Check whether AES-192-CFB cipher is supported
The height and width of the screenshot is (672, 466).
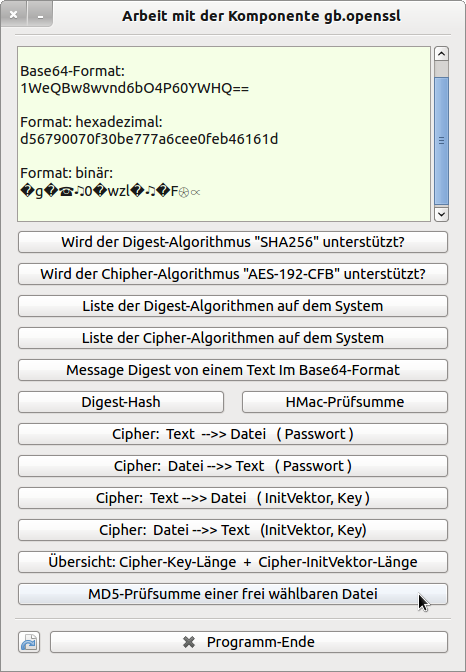(233, 274)
